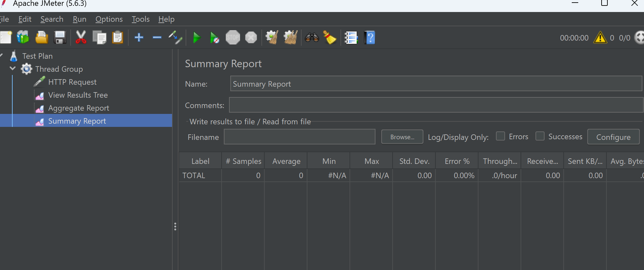Open the Help question mark icon

[x=370, y=38]
